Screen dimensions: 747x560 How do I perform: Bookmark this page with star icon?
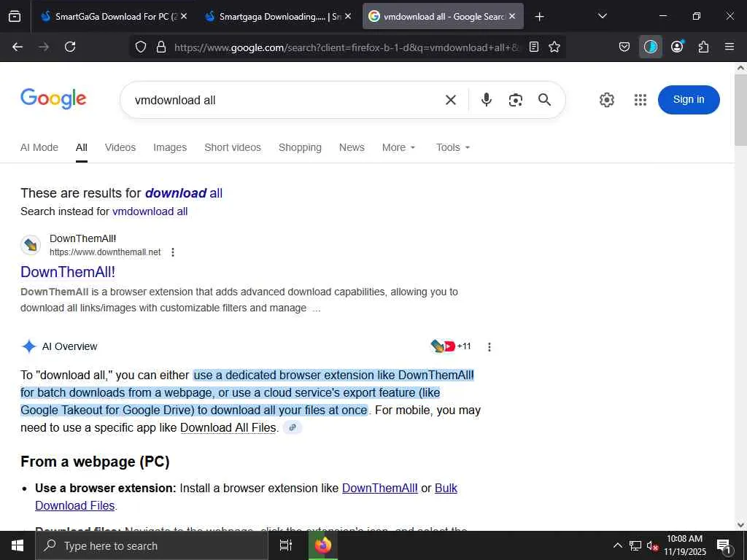(x=554, y=47)
